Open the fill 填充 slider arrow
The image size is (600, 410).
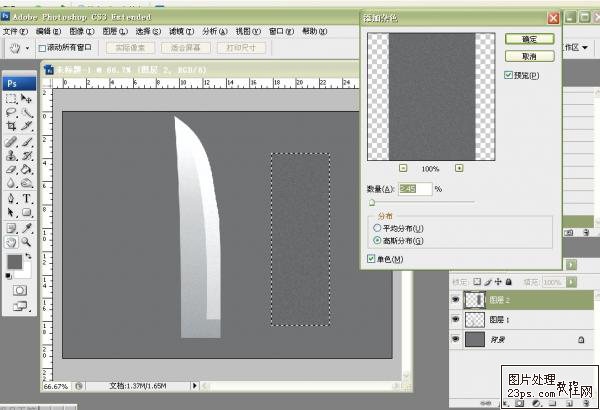[571, 282]
